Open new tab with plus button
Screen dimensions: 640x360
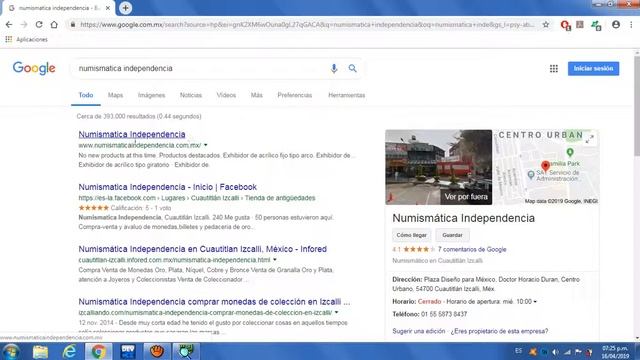(125, 8)
